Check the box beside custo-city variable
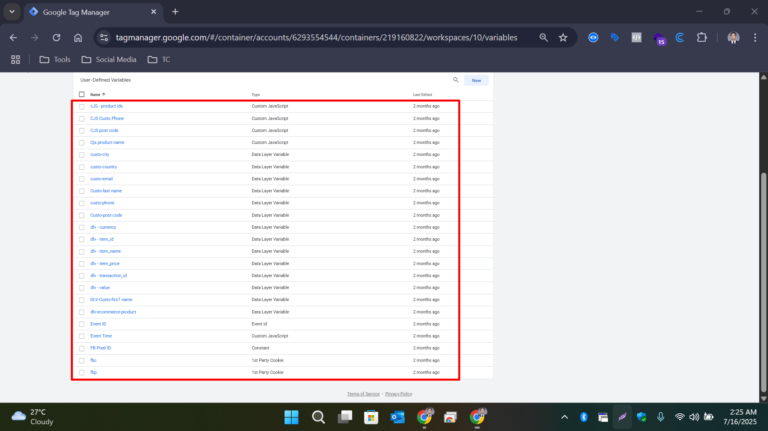 tap(82, 154)
